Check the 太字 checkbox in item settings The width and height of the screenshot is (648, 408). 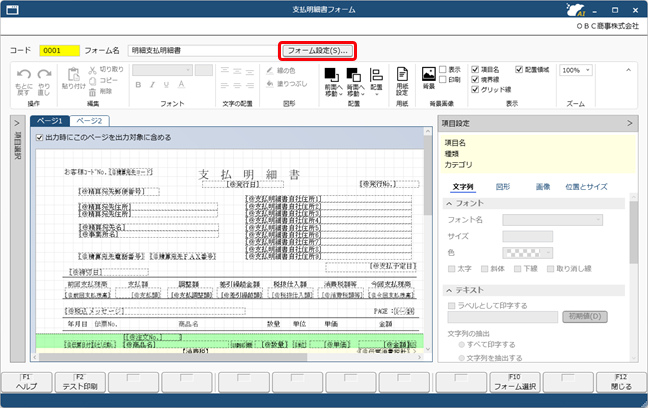pyautogui.click(x=452, y=269)
